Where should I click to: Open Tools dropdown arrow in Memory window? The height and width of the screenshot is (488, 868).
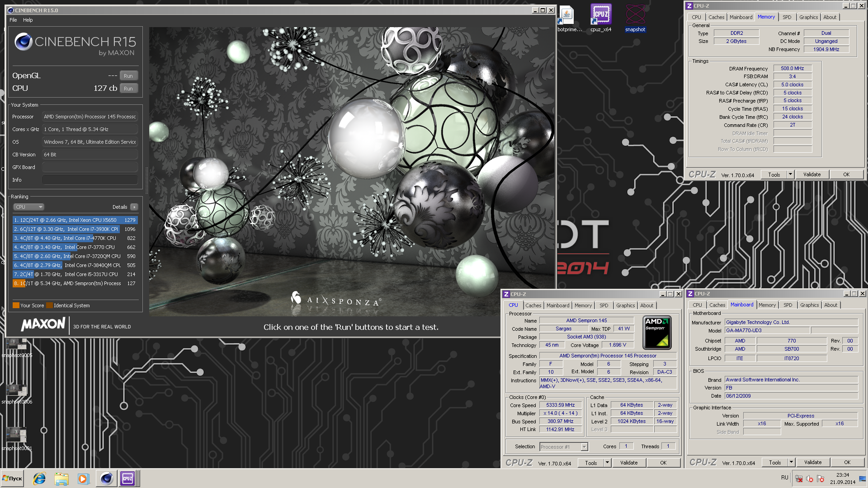790,174
